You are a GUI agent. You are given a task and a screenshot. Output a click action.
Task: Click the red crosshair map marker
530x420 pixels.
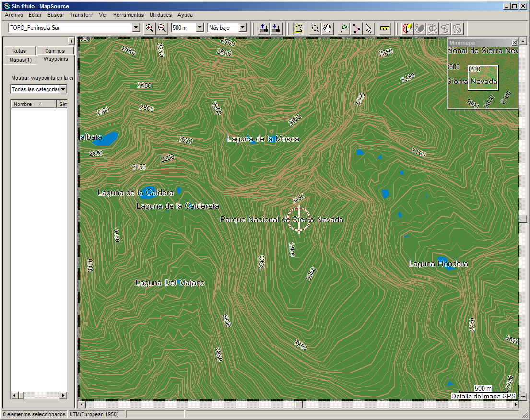coord(299,219)
